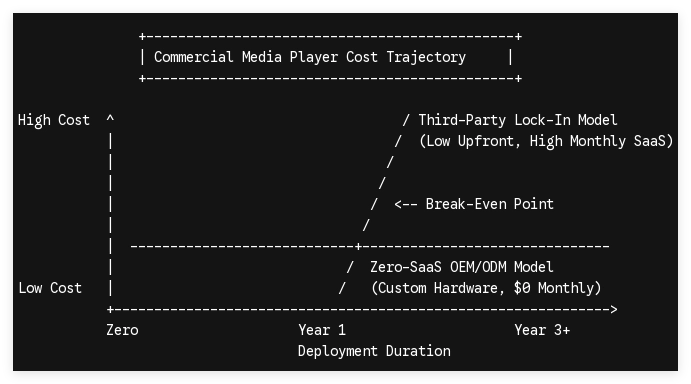
Task: Click the Third-Party Lock-In Model label
Action: point(518,120)
